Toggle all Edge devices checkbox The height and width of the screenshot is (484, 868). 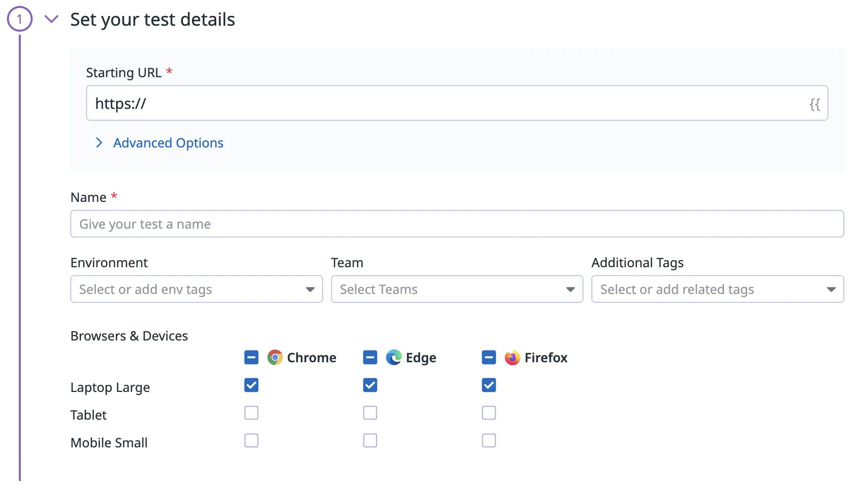(x=370, y=357)
